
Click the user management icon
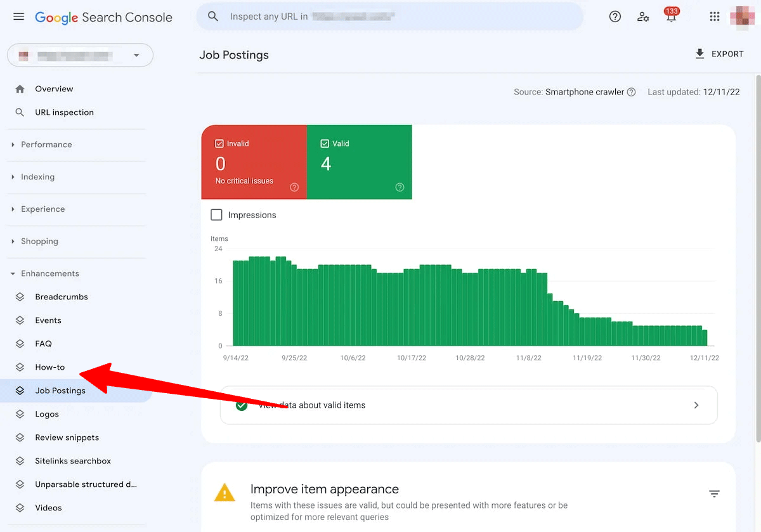643,17
